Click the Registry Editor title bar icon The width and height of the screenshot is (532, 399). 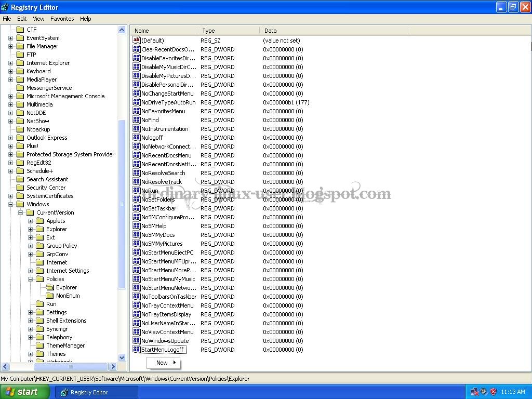5,7
